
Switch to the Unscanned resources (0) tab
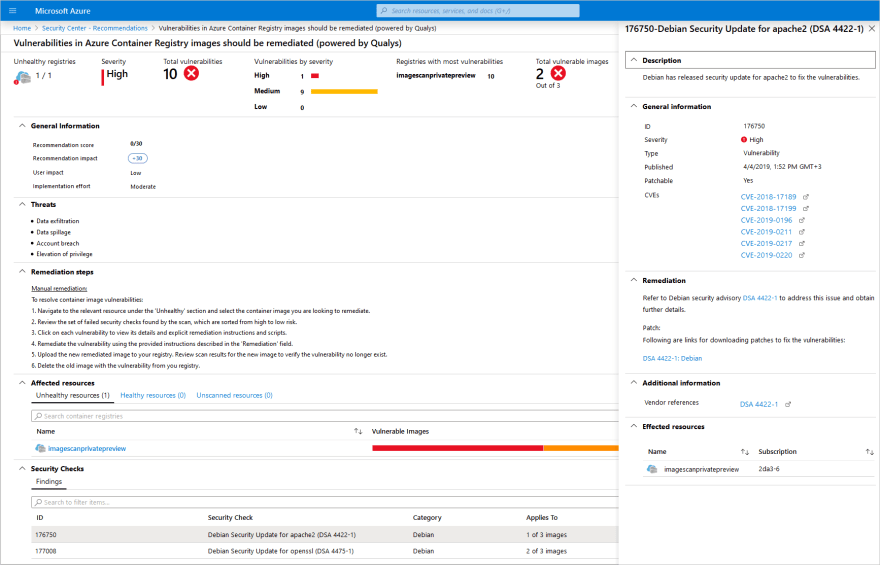coord(235,396)
